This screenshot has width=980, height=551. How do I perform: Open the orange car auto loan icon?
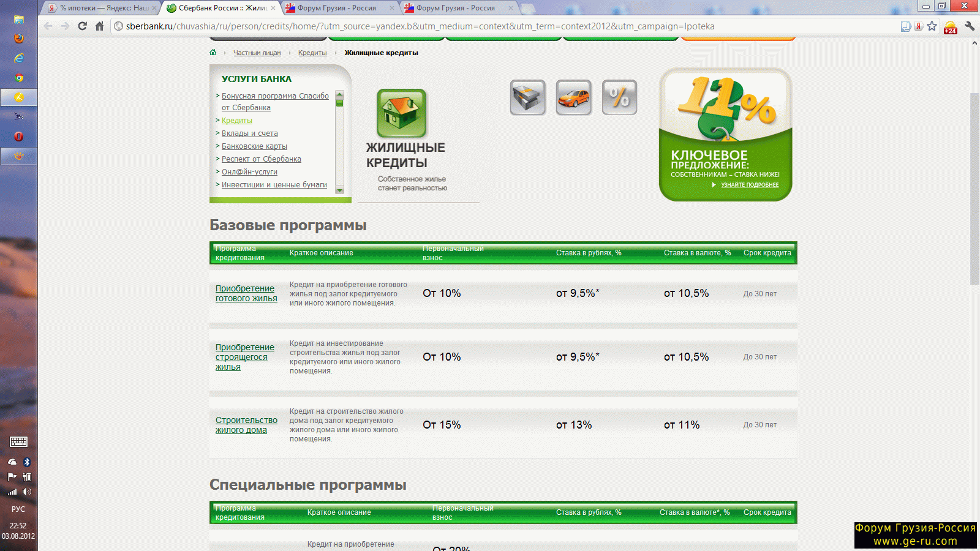point(574,97)
